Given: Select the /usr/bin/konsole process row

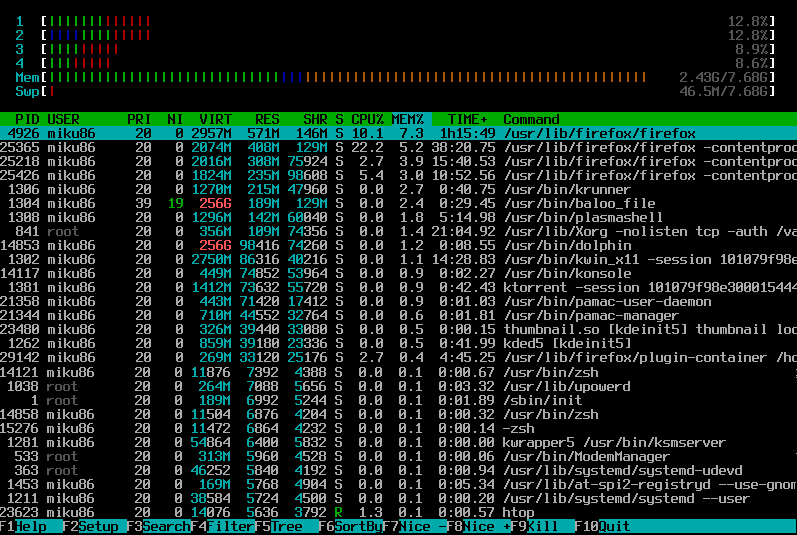Looking at the screenshot, I should coord(398,273).
